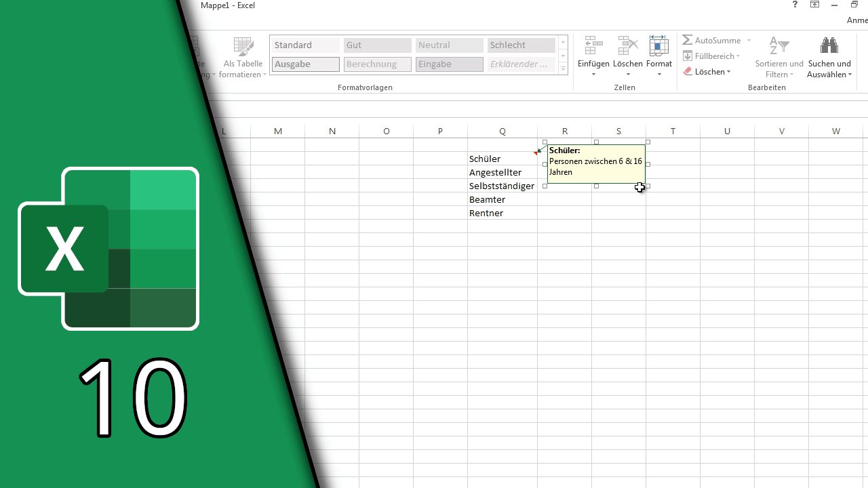Select cell containing Selbstständiger
The height and width of the screenshot is (488, 868).
[502, 186]
